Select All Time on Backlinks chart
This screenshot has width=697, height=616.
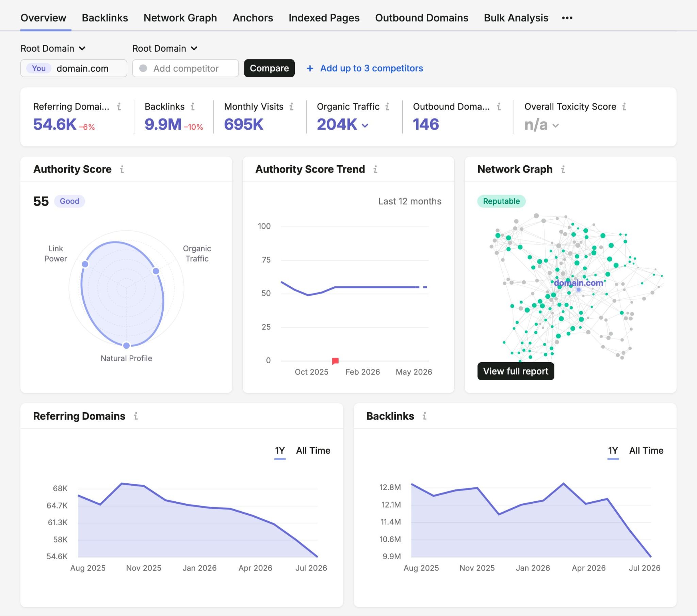[x=646, y=451]
